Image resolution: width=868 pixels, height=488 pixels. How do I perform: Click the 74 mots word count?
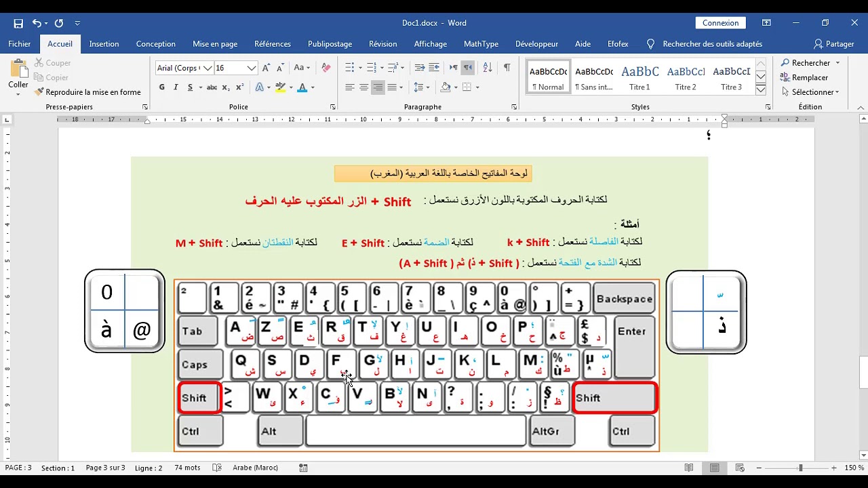tap(187, 468)
